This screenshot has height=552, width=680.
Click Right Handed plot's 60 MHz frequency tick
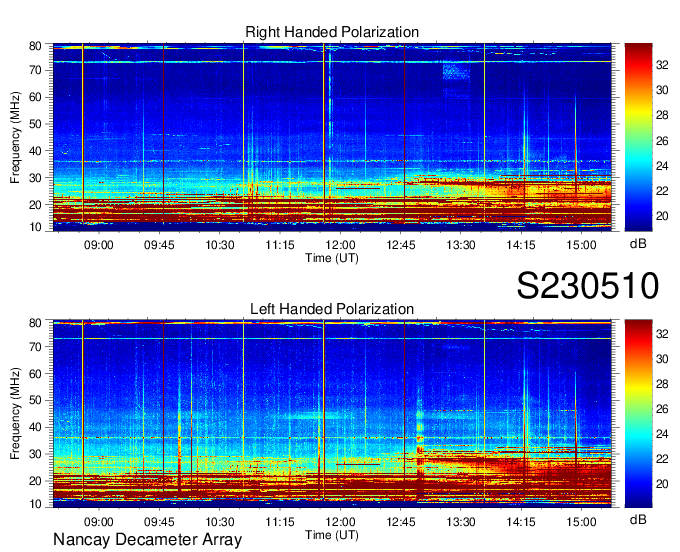(35, 97)
